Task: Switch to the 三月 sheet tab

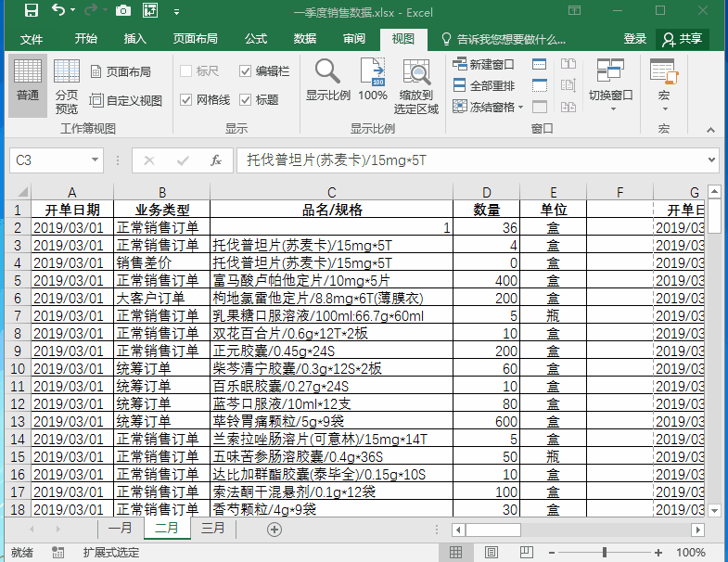Action: click(x=213, y=529)
